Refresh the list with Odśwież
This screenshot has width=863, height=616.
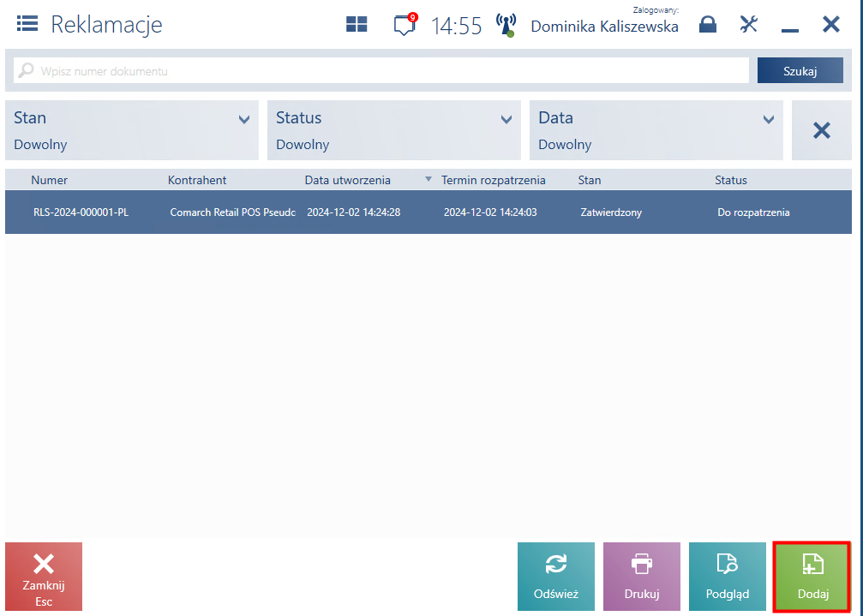click(x=556, y=577)
